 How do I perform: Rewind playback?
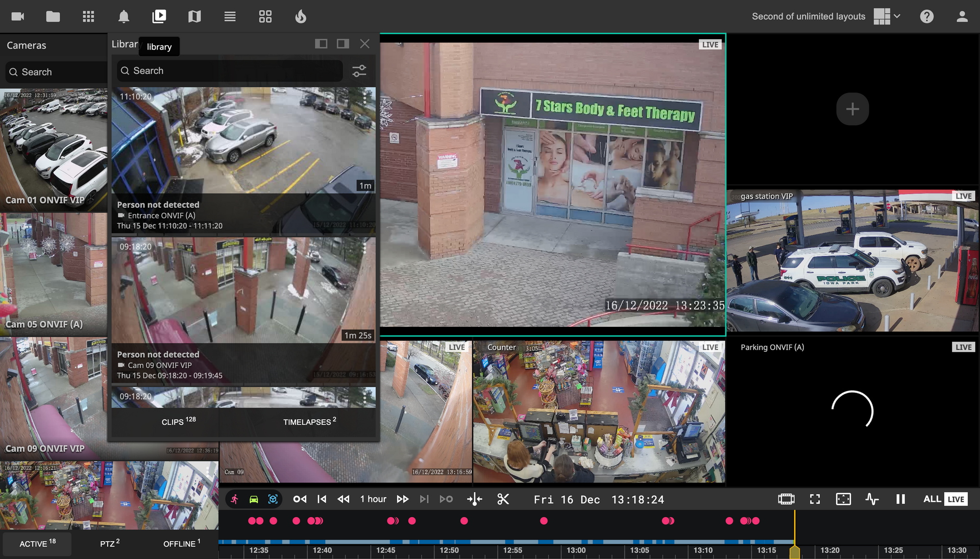point(344,499)
